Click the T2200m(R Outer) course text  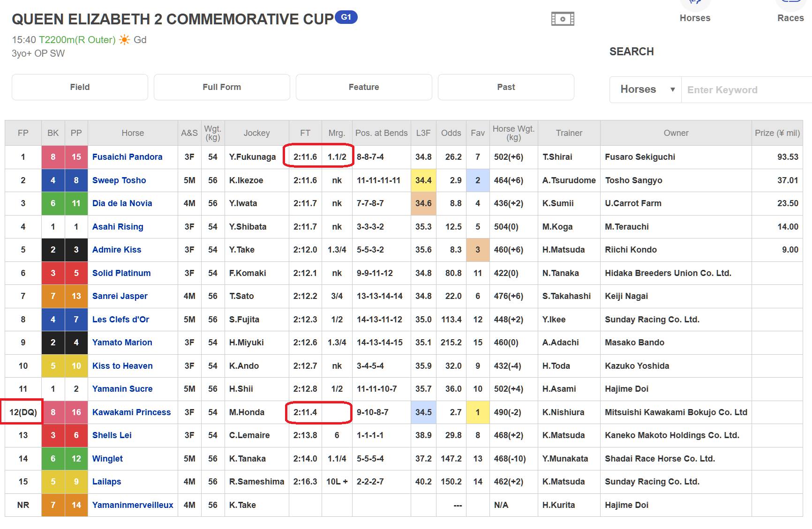tap(77, 40)
